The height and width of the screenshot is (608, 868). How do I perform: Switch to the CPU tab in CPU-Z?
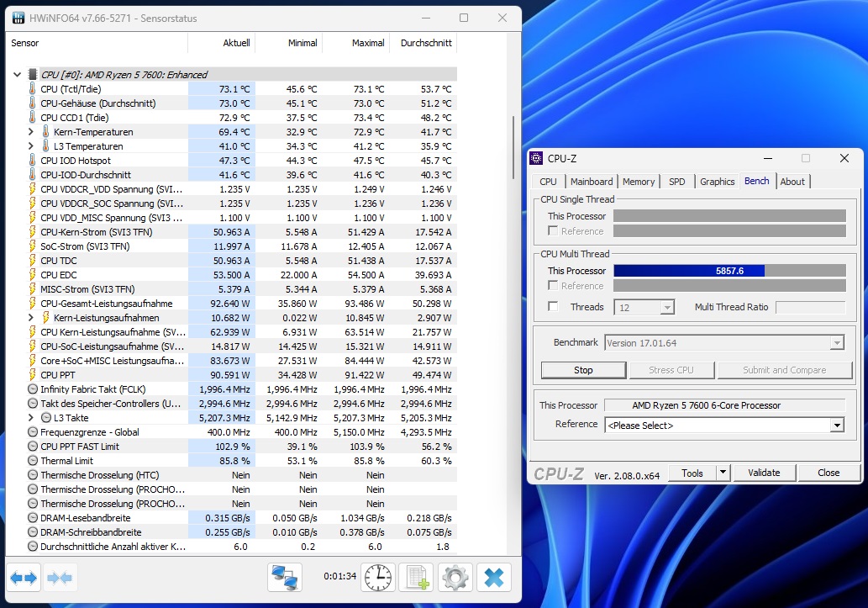(x=548, y=182)
